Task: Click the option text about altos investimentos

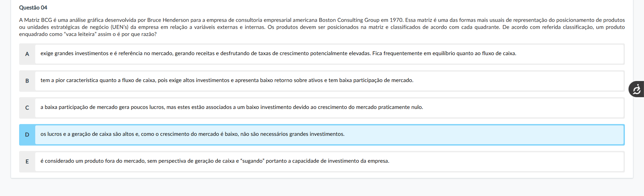Action: 227,80
